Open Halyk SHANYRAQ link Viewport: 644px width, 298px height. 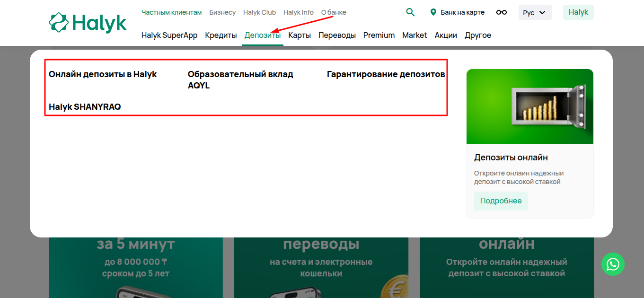[x=85, y=107]
